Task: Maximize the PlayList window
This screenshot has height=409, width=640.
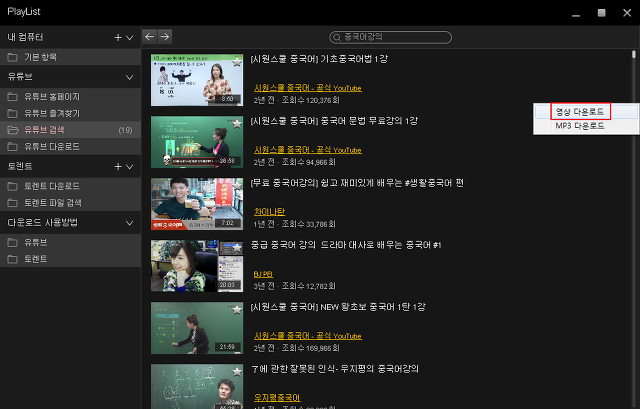Action: pos(602,13)
